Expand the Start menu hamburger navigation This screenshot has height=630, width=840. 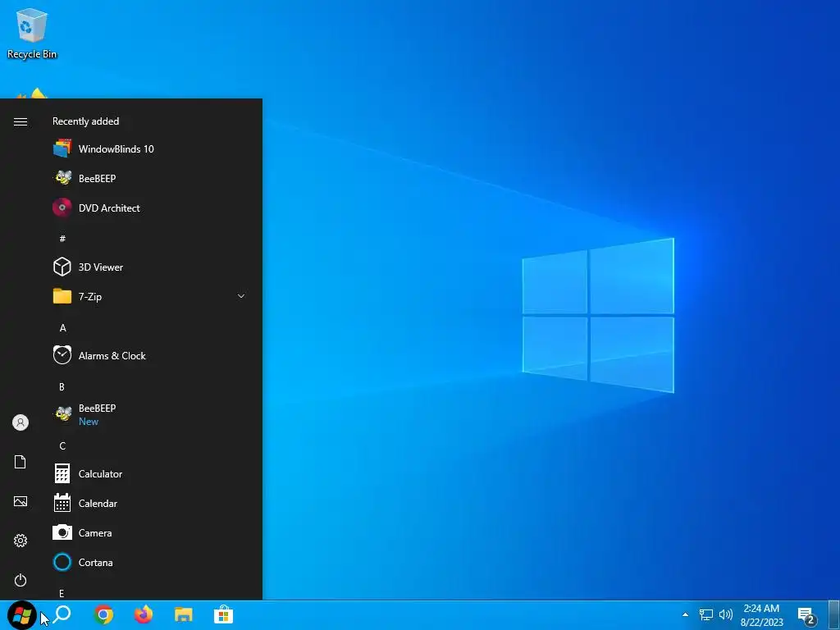point(21,121)
